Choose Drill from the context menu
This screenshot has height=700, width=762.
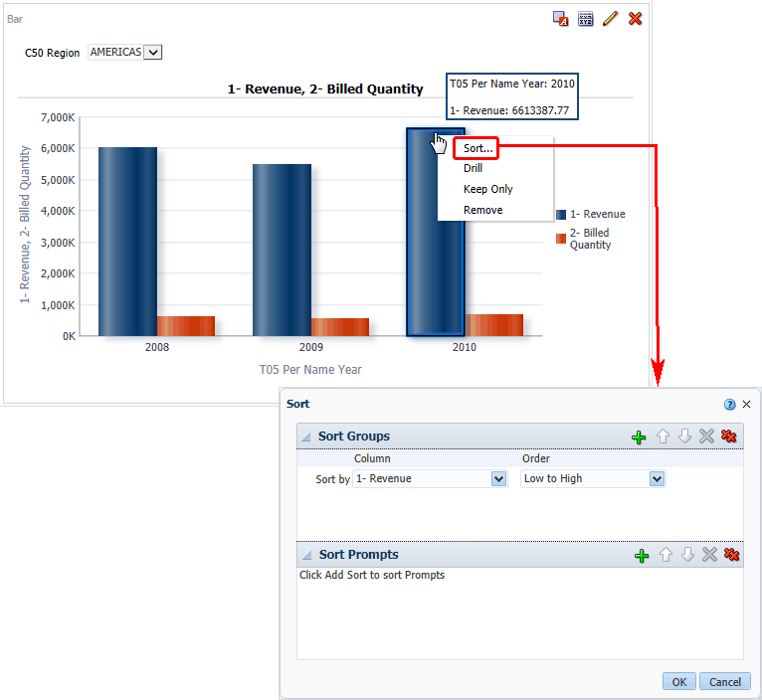(473, 168)
